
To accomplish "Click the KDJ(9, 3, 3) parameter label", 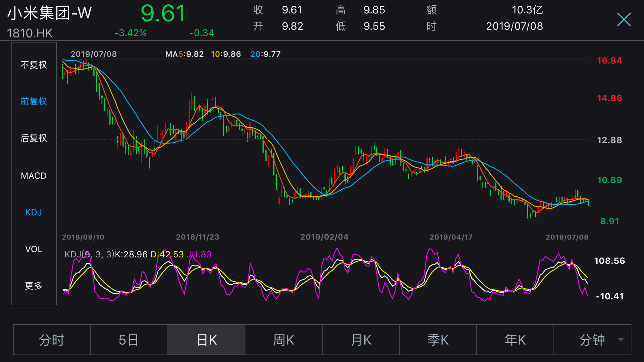I will [89, 254].
